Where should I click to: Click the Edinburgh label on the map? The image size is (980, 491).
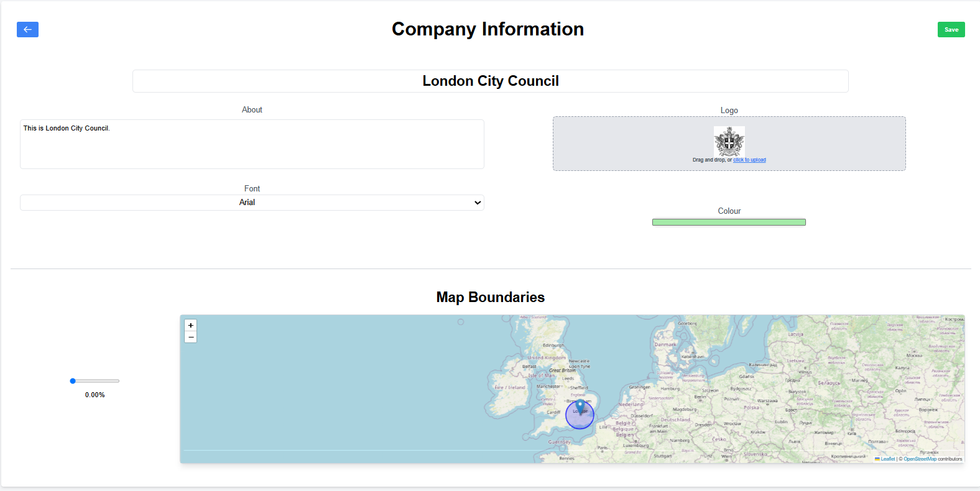(553, 345)
